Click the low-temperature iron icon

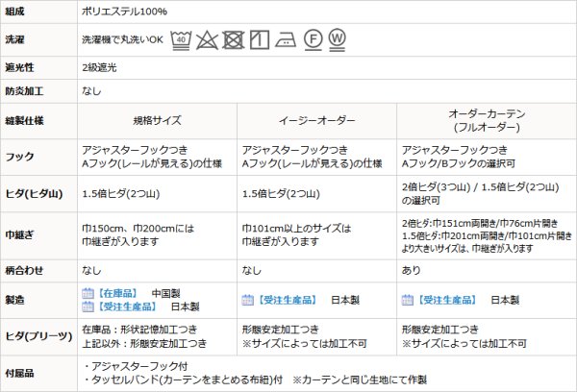point(285,40)
